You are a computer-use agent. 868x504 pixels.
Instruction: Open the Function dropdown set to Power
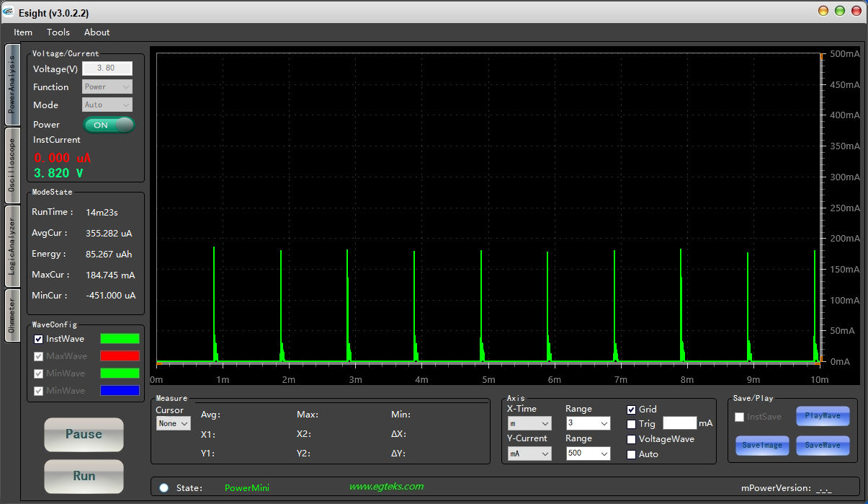107,87
